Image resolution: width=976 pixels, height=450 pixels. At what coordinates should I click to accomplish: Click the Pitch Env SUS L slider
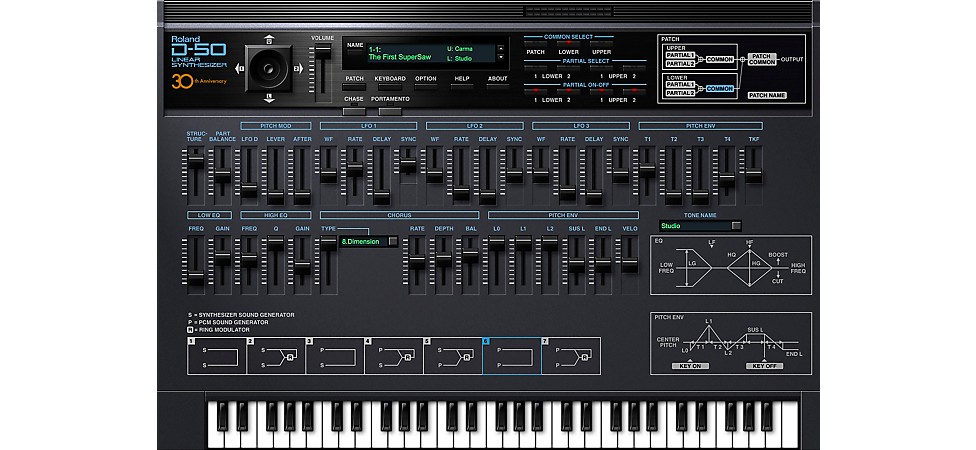pos(576,265)
